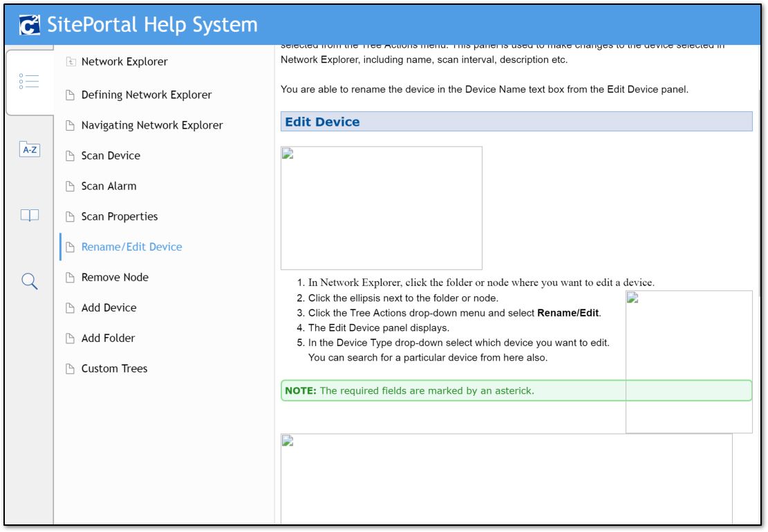Click the sentence about renaming the device
768x532 pixels.
(x=485, y=90)
